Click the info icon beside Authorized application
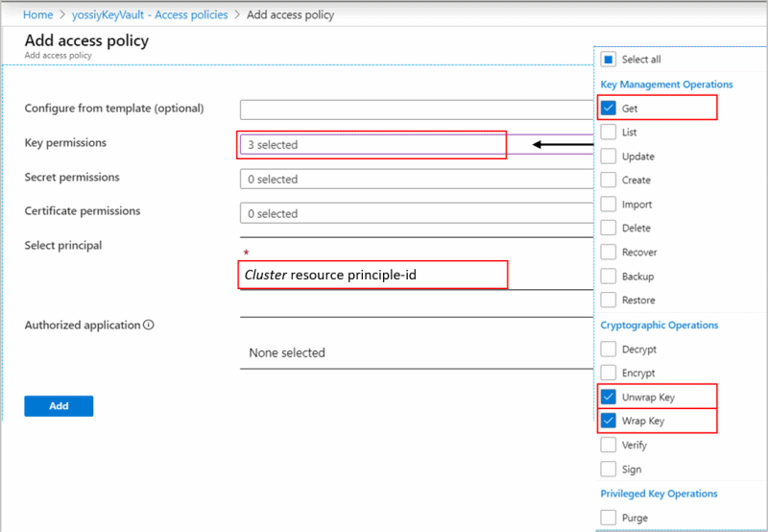This screenshot has width=768, height=532. click(149, 325)
